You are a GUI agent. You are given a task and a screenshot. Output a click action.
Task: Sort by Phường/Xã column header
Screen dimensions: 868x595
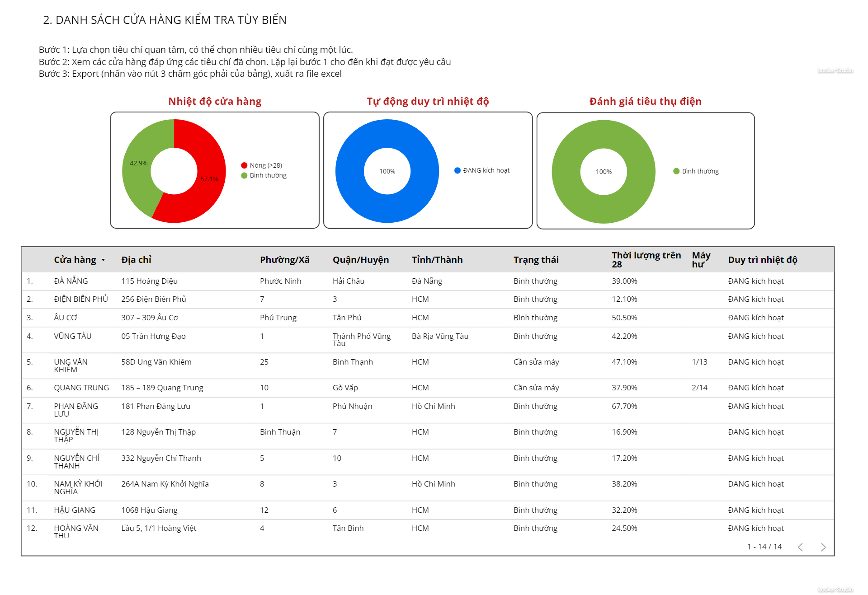tap(284, 260)
